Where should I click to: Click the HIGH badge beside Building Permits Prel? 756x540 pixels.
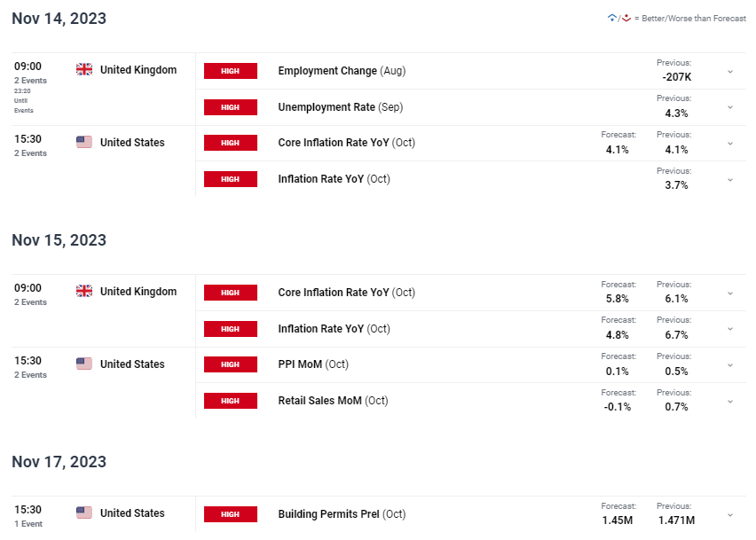(231, 514)
